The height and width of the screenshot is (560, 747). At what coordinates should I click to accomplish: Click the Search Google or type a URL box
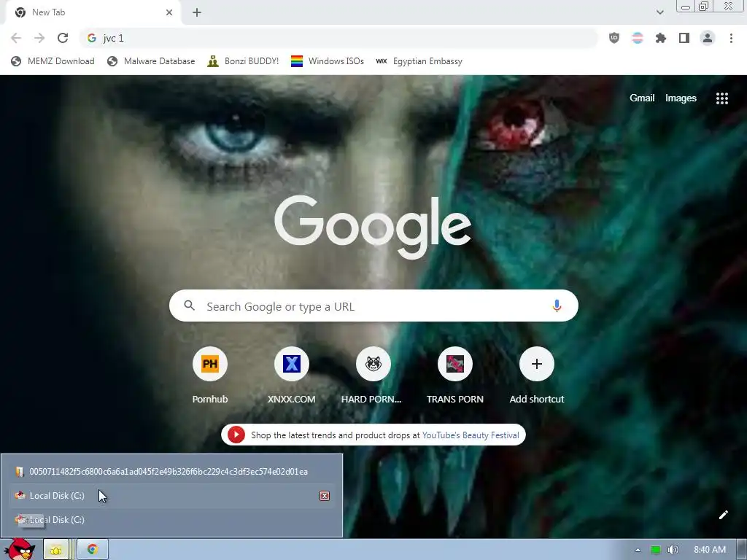pyautogui.click(x=373, y=306)
